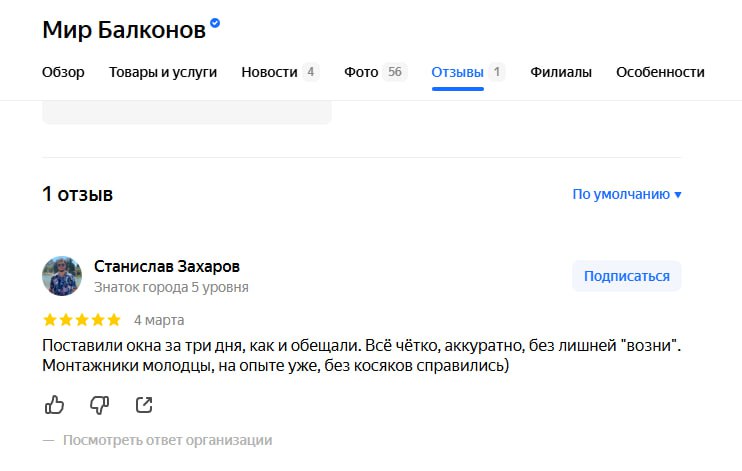Screen dimensions: 742x471
Task: Dislike the review with thumbs-down icon
Action: tap(99, 405)
